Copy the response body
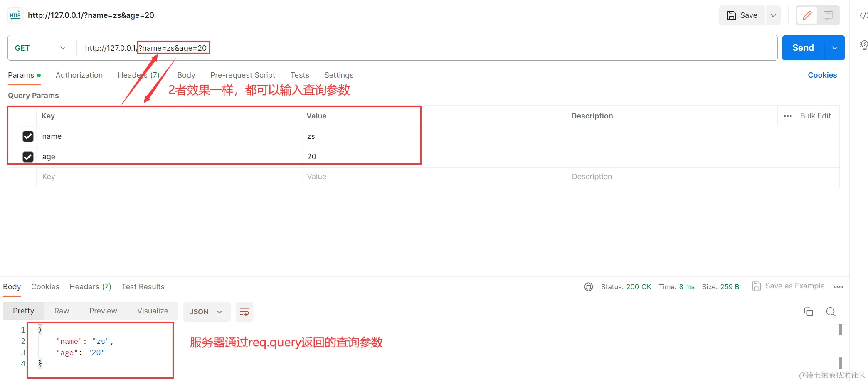Screen dimensions: 868x382 click(809, 312)
